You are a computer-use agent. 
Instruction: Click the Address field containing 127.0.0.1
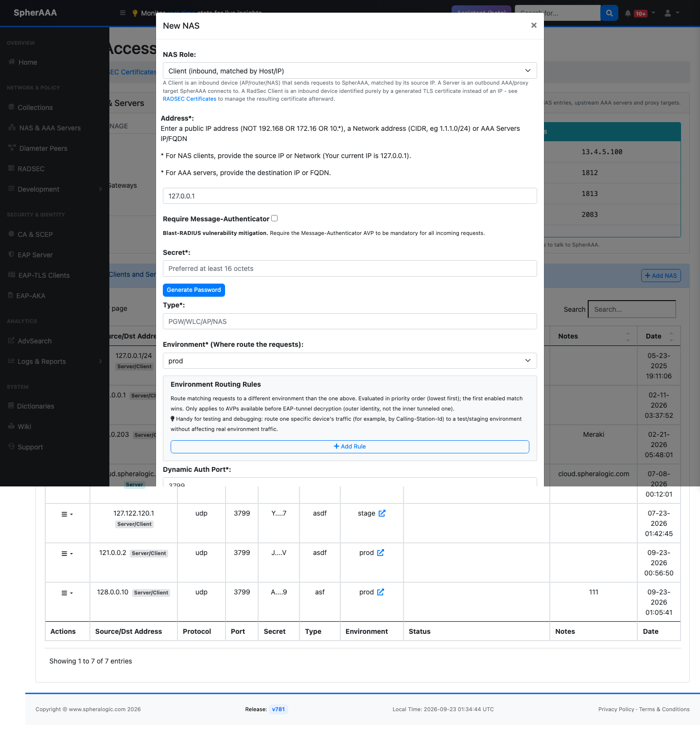click(350, 196)
